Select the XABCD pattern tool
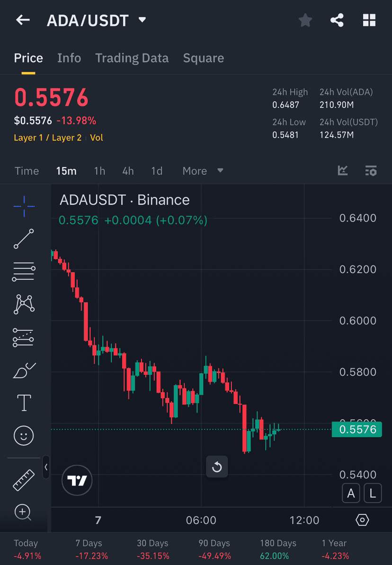The height and width of the screenshot is (565, 392). (24, 304)
